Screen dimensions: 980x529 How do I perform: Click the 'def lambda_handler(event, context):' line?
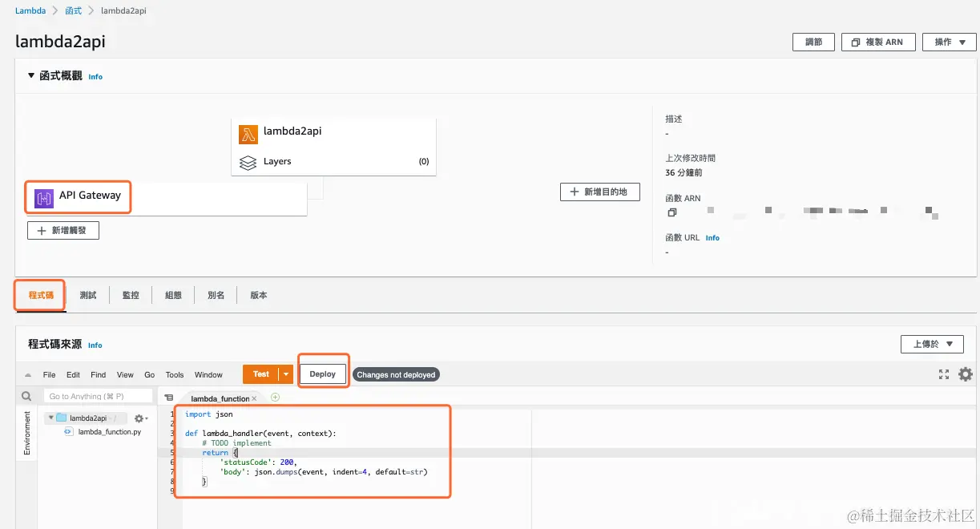click(260, 434)
